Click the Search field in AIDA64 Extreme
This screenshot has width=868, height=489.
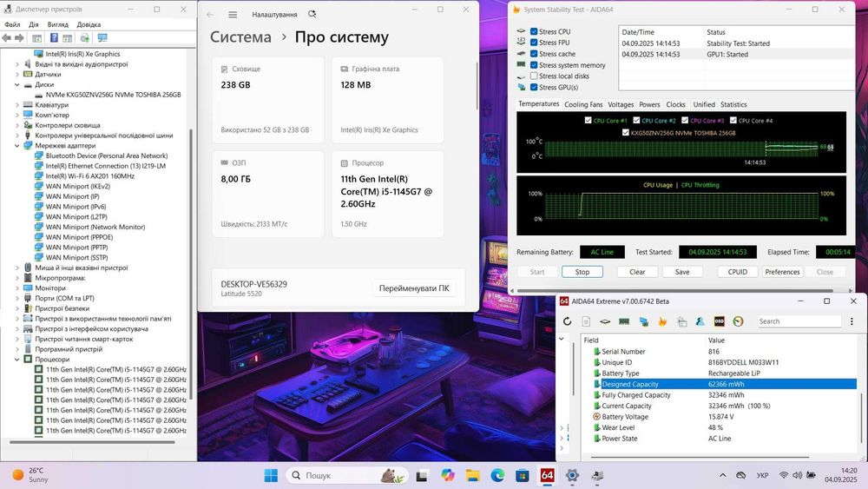click(x=799, y=321)
